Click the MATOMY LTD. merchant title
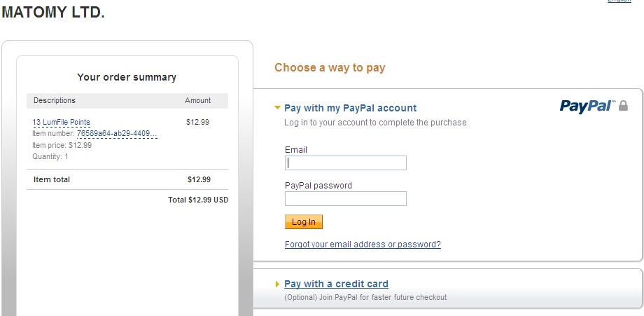The width and height of the screenshot is (644, 316). pyautogui.click(x=53, y=13)
